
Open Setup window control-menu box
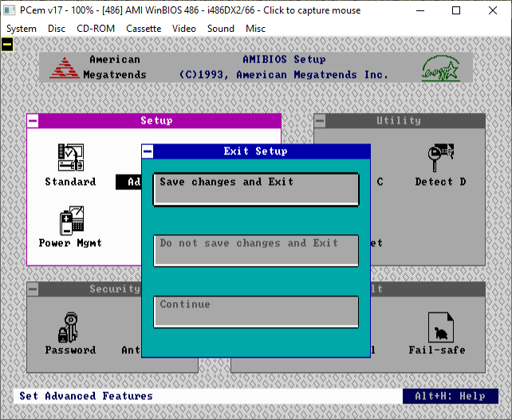tap(33, 121)
